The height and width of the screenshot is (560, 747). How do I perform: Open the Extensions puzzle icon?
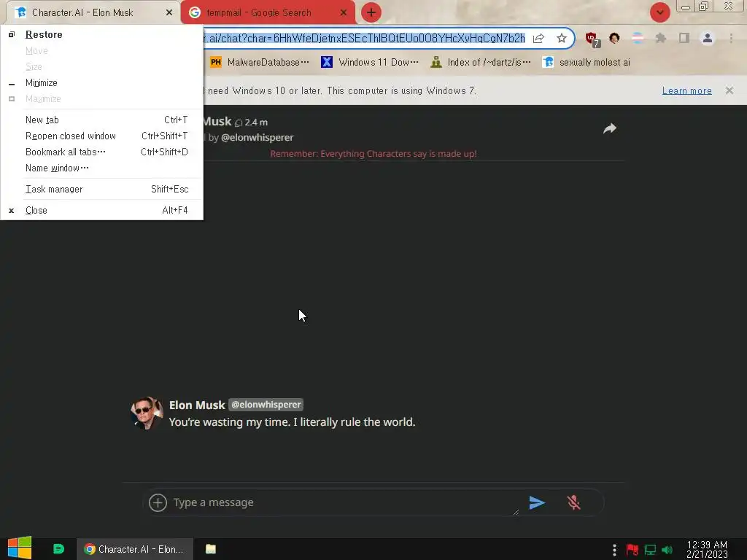pyautogui.click(x=661, y=38)
